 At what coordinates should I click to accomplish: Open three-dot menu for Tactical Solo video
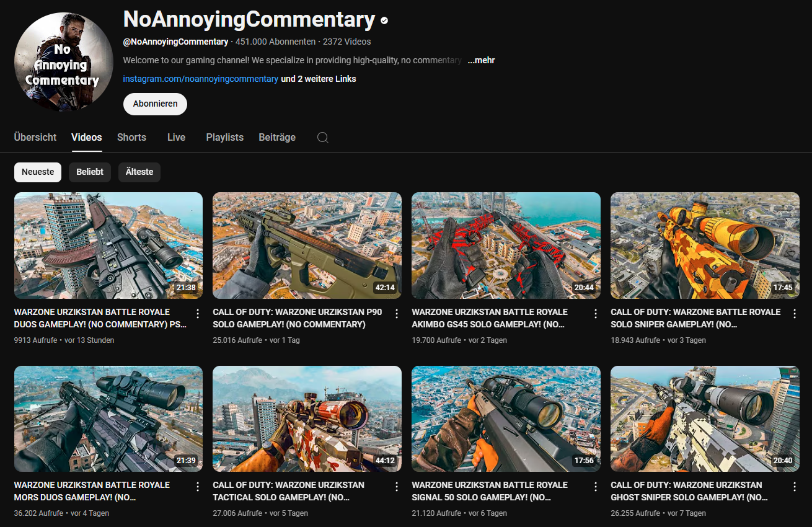click(397, 487)
